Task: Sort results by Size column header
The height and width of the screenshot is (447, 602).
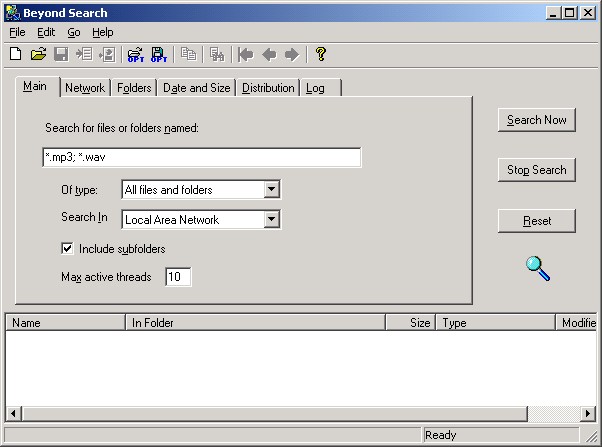Action: click(x=411, y=323)
